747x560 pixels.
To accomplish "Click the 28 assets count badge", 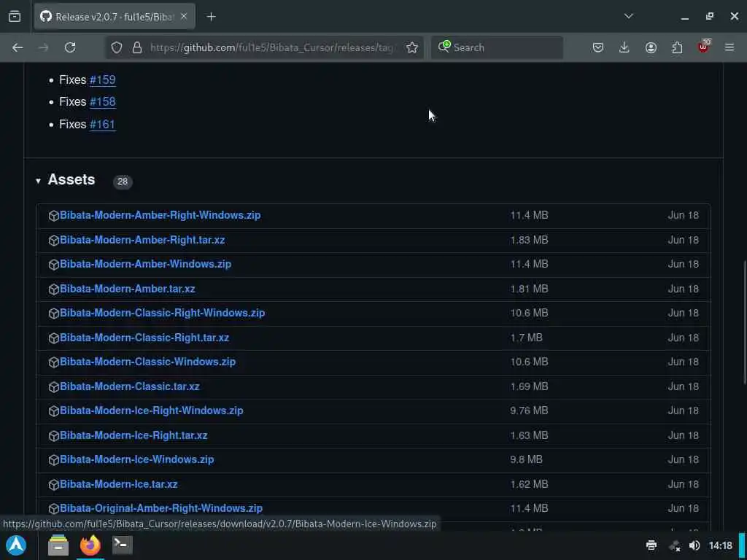I will point(123,181).
